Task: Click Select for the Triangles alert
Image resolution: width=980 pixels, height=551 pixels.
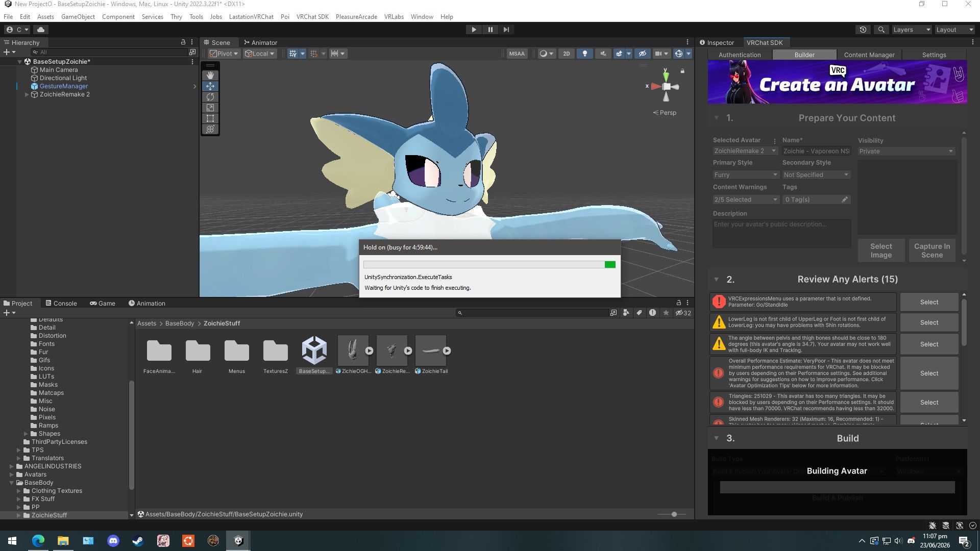Action: tap(929, 403)
